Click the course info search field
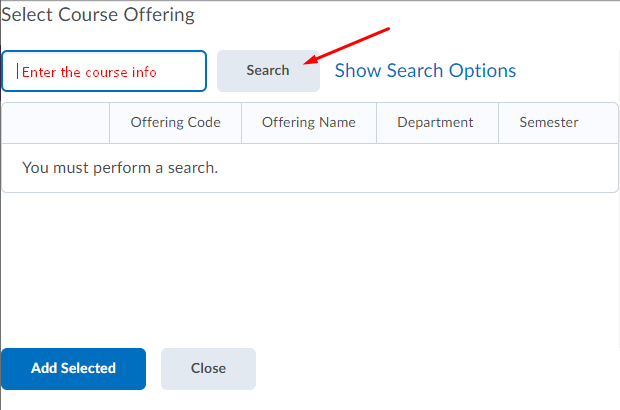Screen dimensions: 620x410 click(x=104, y=71)
